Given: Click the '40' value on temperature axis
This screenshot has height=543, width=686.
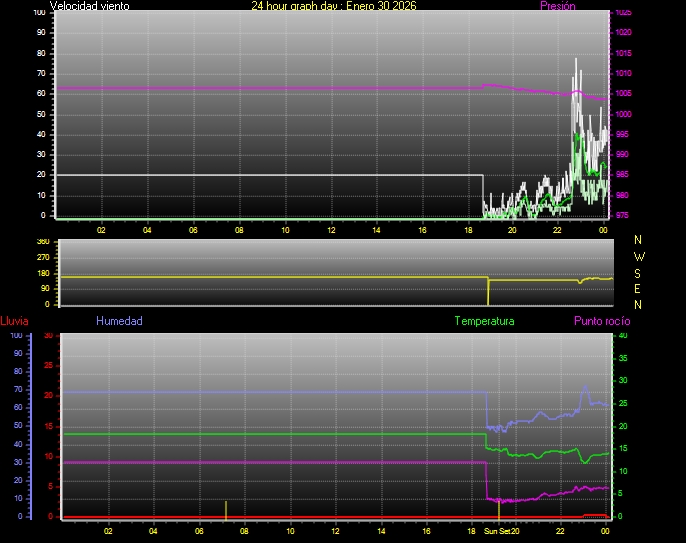Looking at the screenshot, I should pos(623,336).
